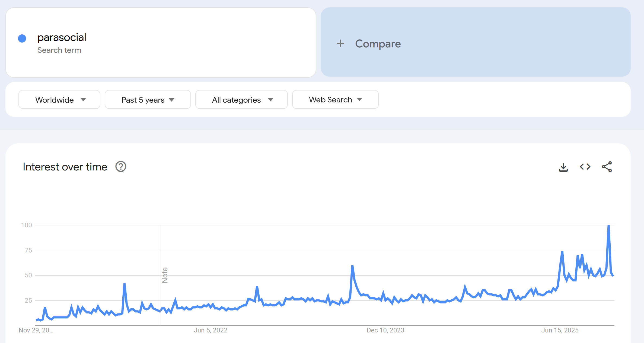This screenshot has height=343, width=644.
Task: Click the highest peak at 100
Action: (609, 226)
